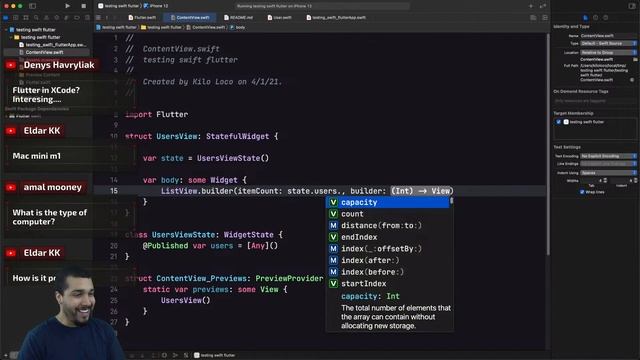Click the reveal in Finder arrow after full path
Image resolution: width=640 pixels, height=360 pixels.
(632, 80)
